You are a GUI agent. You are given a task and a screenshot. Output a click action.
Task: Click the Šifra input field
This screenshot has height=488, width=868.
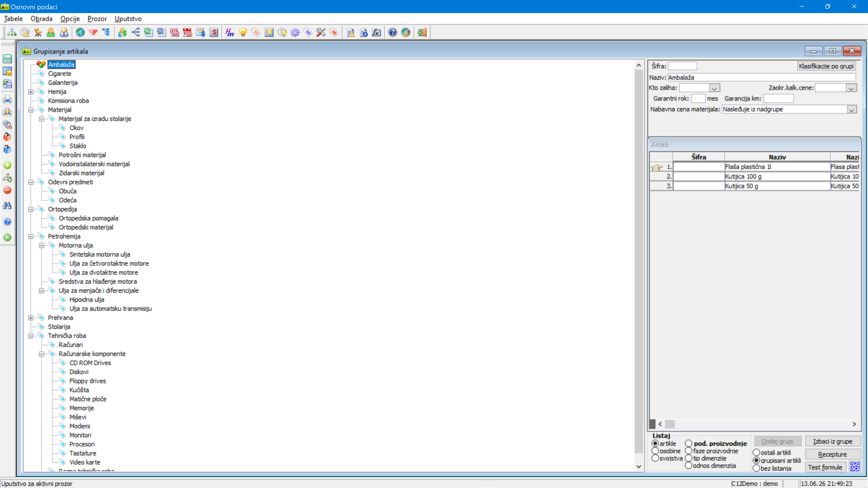(682, 66)
